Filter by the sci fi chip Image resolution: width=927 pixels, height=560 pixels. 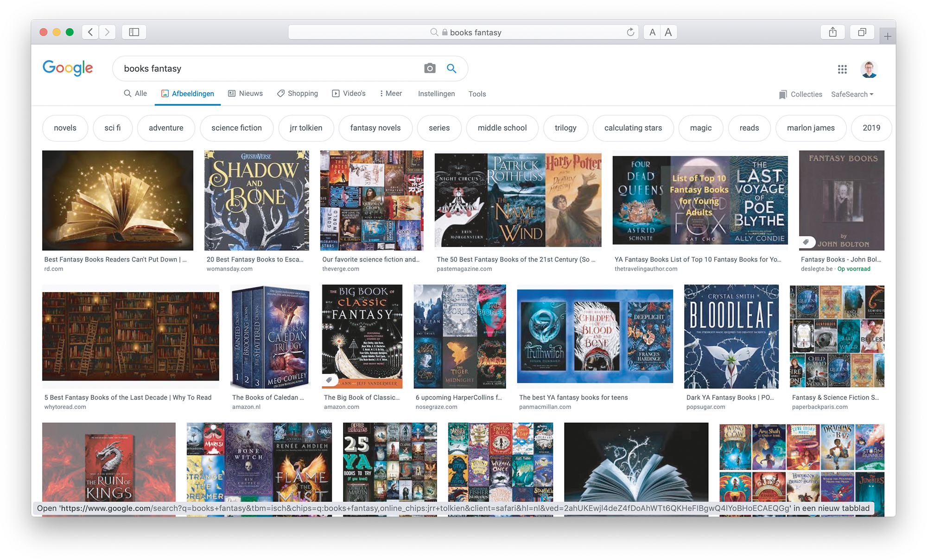[x=113, y=128]
